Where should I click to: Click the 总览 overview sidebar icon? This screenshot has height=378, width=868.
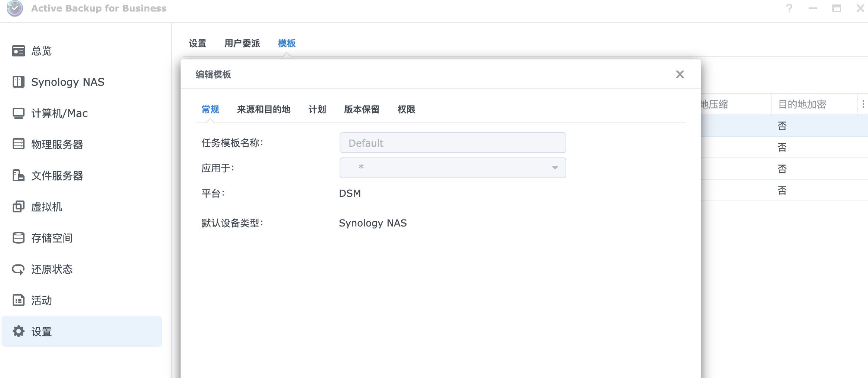pyautogui.click(x=19, y=51)
